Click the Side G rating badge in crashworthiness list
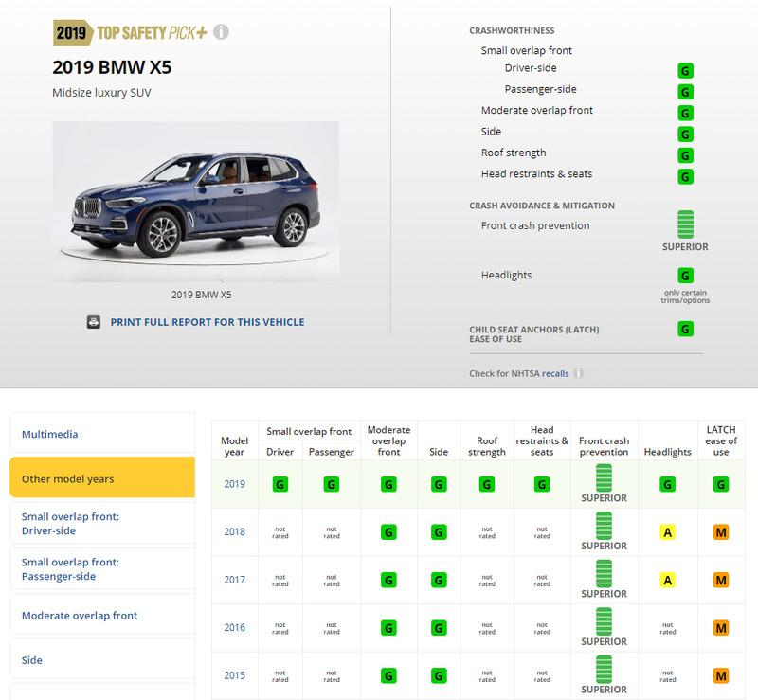Image resolution: width=758 pixels, height=700 pixels. pyautogui.click(x=685, y=135)
